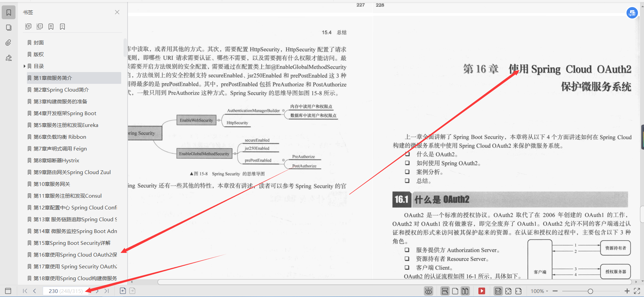Open the attachments sidebar panel

(9, 42)
